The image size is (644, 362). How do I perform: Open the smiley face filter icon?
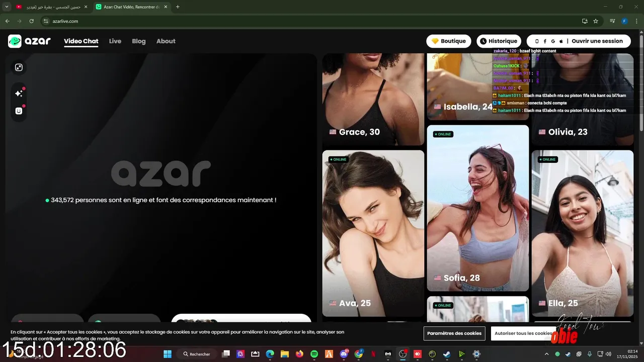click(x=19, y=111)
